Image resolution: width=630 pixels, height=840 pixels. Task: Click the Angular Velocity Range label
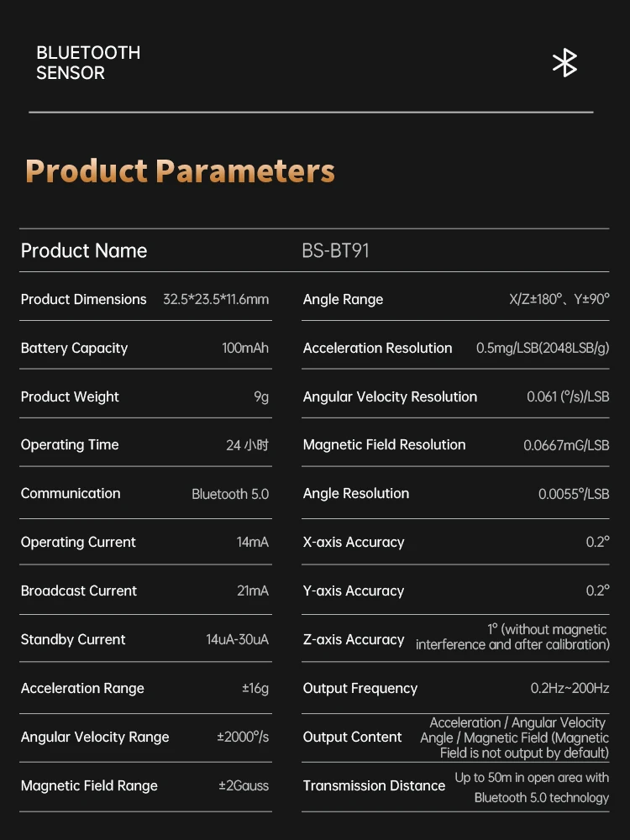tap(95, 737)
